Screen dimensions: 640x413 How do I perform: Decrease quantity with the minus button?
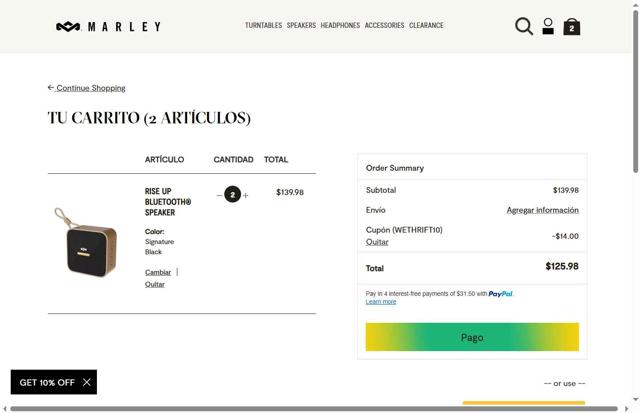pyautogui.click(x=220, y=195)
